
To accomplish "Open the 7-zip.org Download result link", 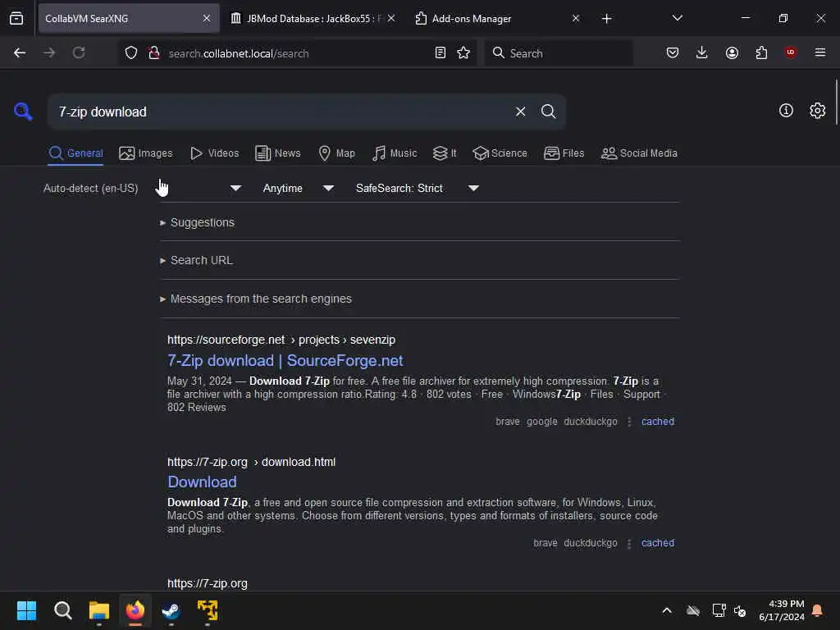I will [202, 482].
